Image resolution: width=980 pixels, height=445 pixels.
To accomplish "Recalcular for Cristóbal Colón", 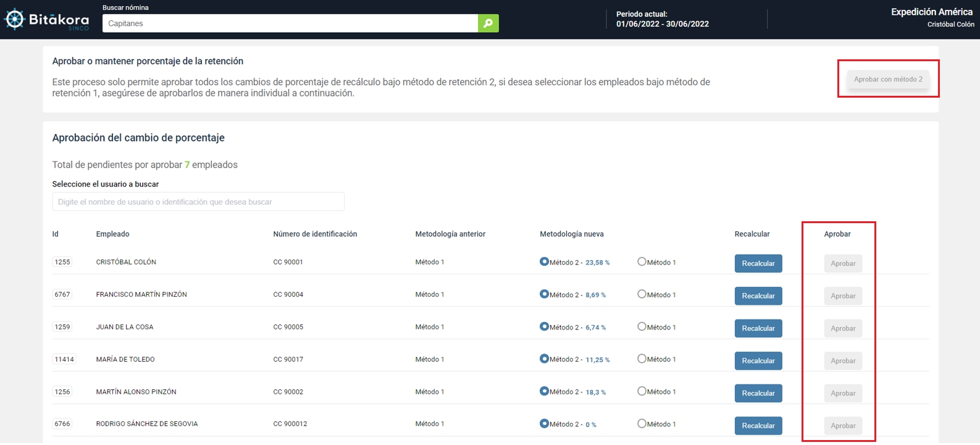I will click(758, 263).
